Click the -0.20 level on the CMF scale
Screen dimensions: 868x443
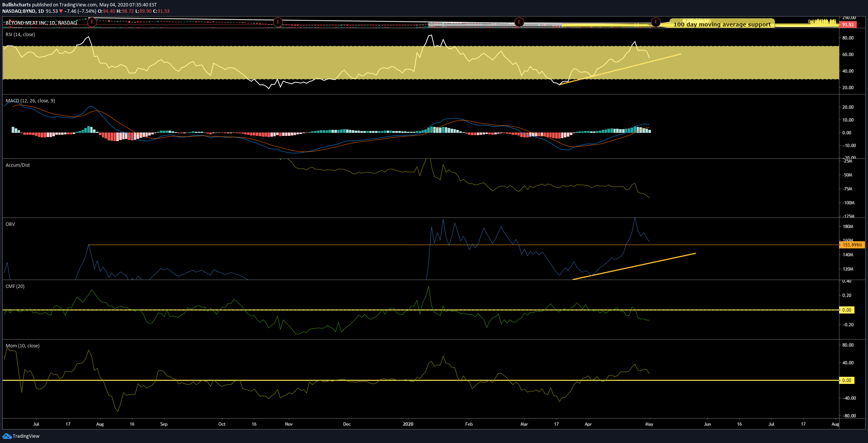tap(847, 325)
